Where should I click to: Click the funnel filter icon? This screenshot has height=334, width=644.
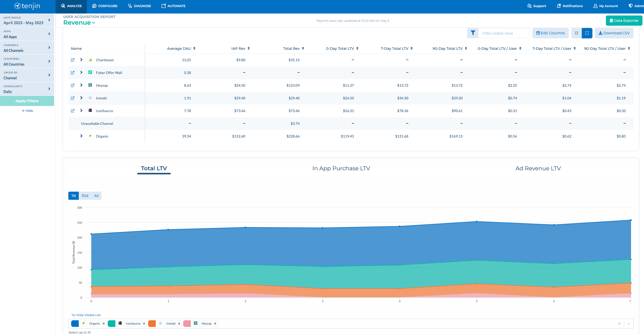click(x=473, y=33)
